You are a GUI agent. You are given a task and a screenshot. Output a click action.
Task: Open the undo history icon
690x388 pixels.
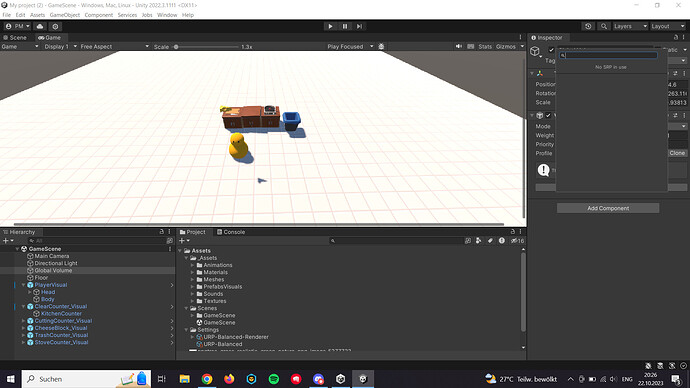point(588,26)
